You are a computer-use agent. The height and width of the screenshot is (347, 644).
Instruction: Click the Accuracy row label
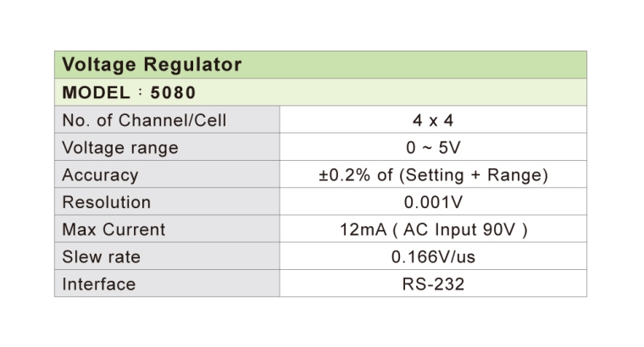(100, 175)
